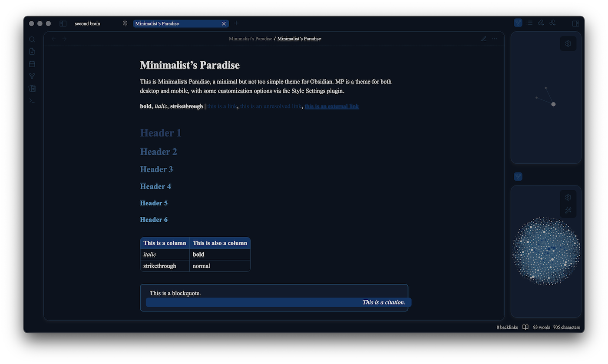Open the note's more options menu
The width and height of the screenshot is (608, 364).
pyautogui.click(x=495, y=39)
